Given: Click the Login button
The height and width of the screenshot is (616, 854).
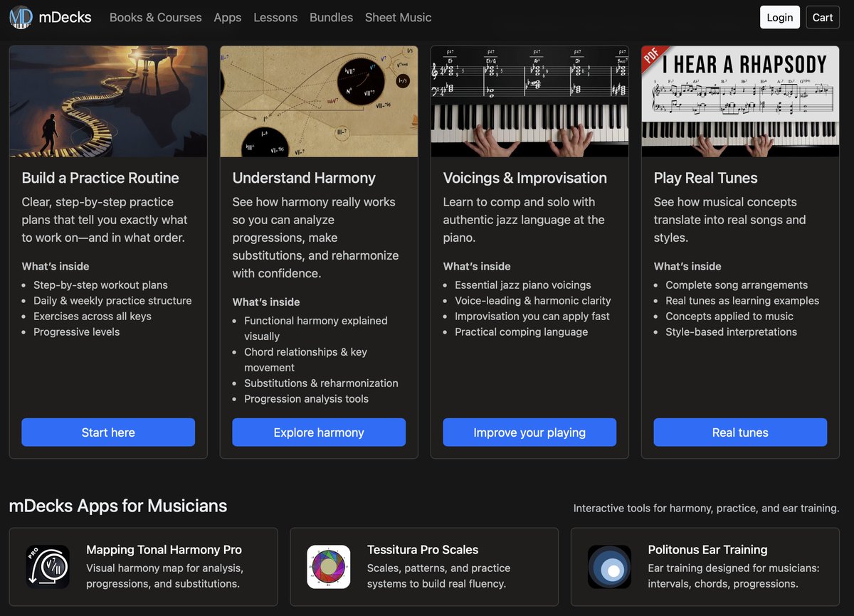Looking at the screenshot, I should (x=780, y=17).
